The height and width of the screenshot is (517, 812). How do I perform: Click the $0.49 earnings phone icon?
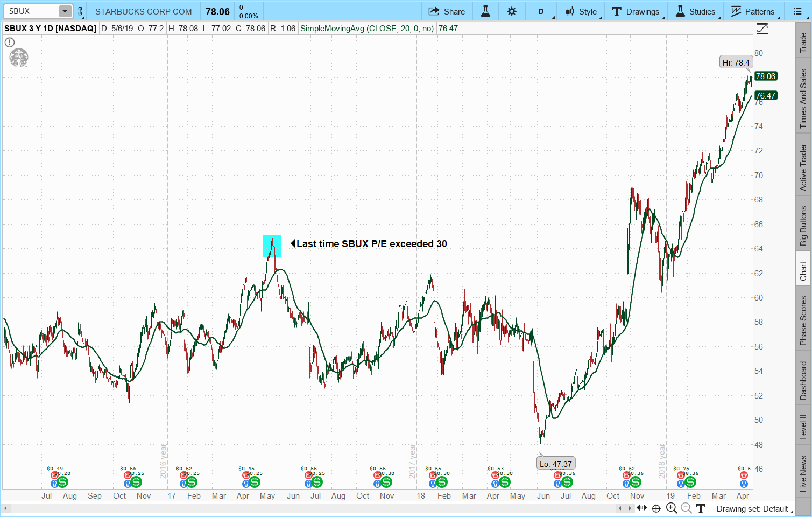point(54,476)
